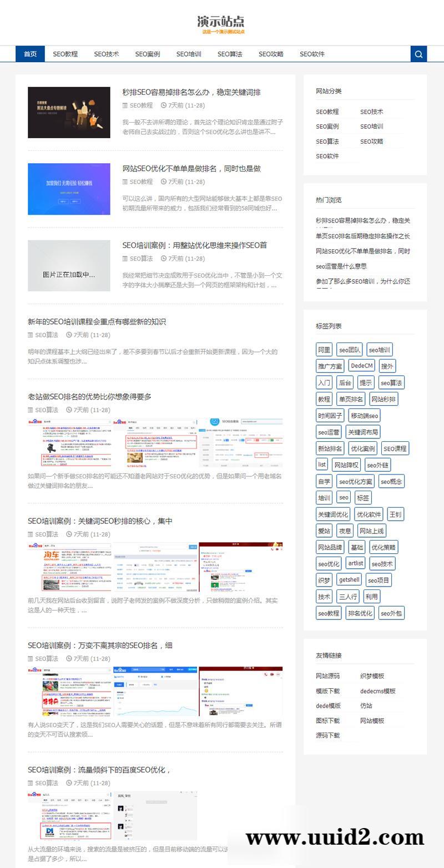
Task: Open sidebar category SEO技术
Action: click(372, 112)
